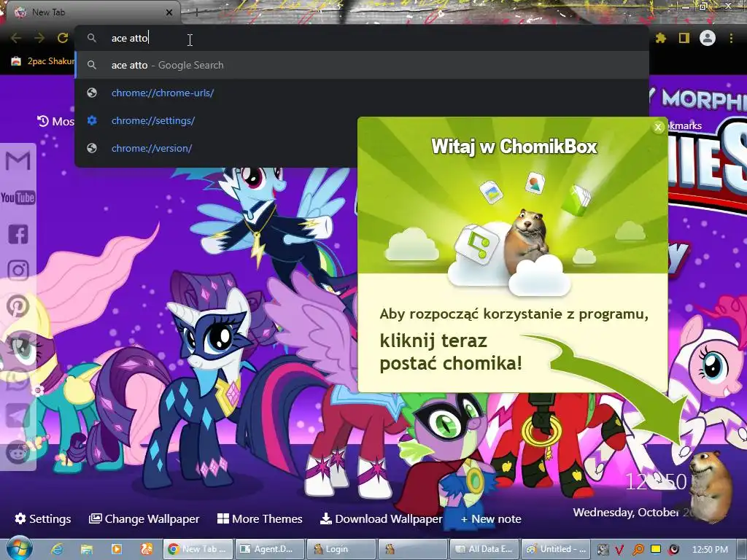747x560 pixels.
Task: Open the Reddit sidebar shortcut
Action: point(18,452)
